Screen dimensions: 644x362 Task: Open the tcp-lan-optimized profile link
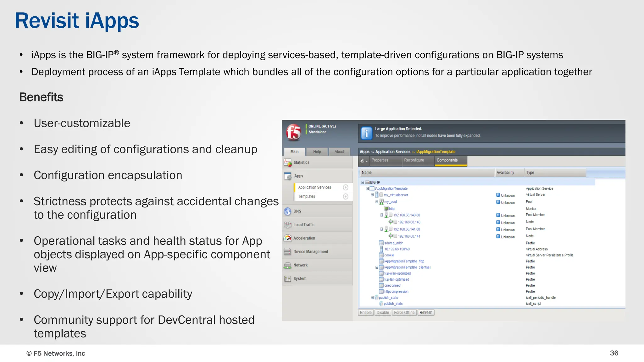(397, 279)
